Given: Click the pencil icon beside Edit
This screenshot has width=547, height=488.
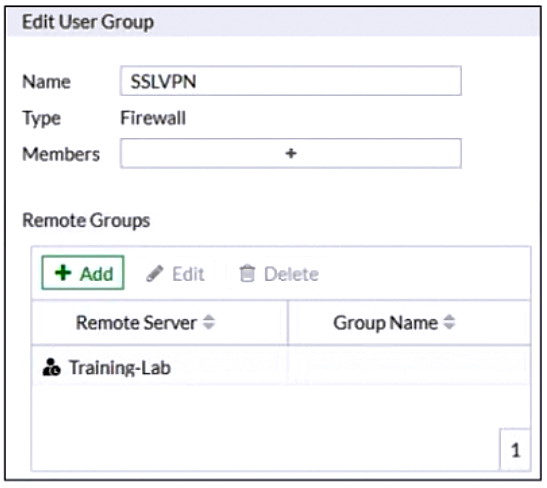Looking at the screenshot, I should [x=155, y=273].
